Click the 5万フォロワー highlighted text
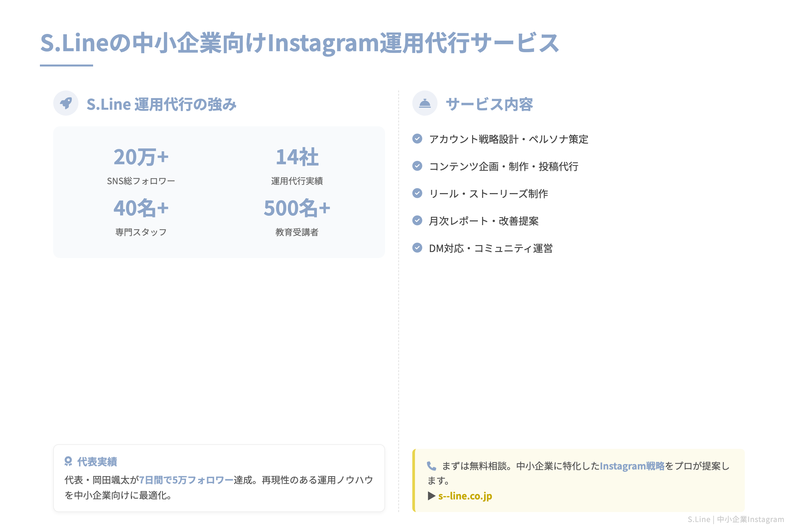 click(202, 480)
